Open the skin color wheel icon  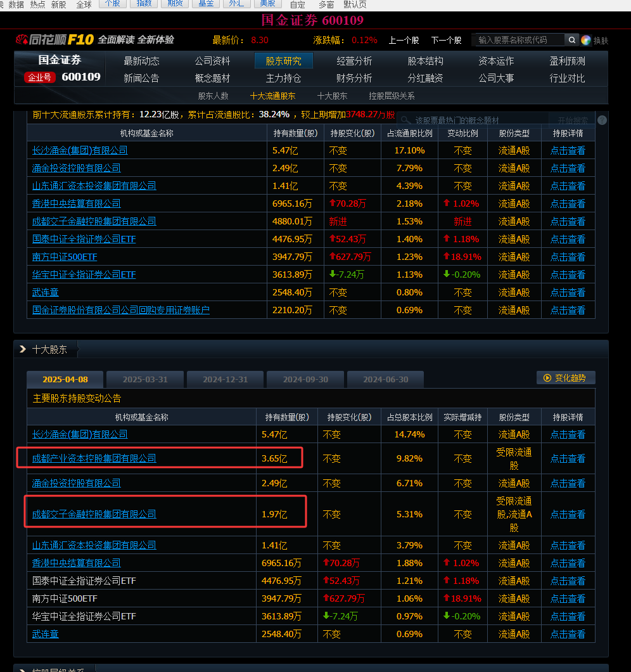585,41
